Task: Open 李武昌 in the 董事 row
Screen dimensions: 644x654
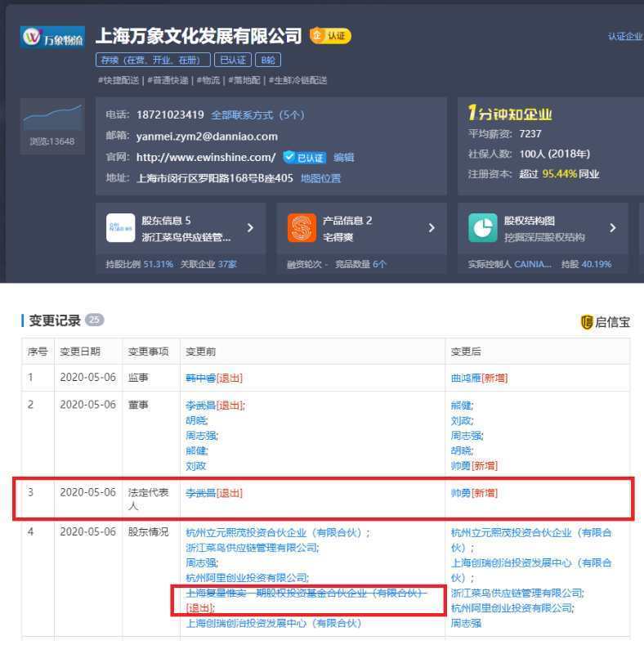Action: point(200,405)
